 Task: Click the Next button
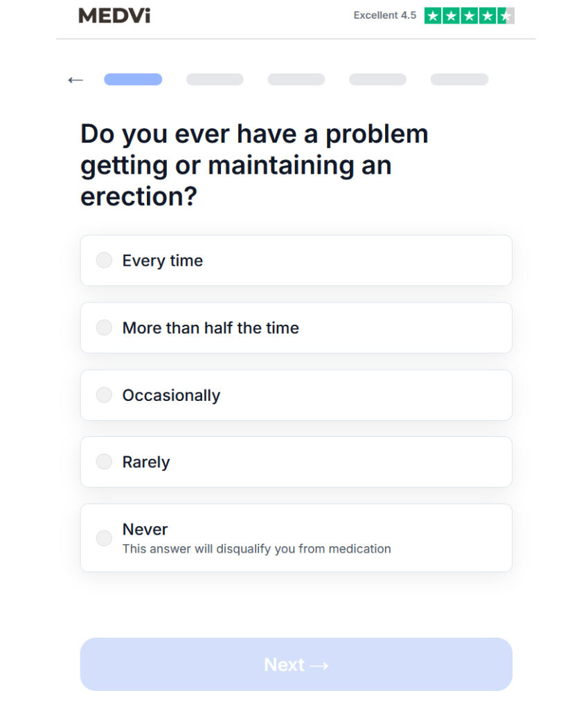pyautogui.click(x=296, y=664)
